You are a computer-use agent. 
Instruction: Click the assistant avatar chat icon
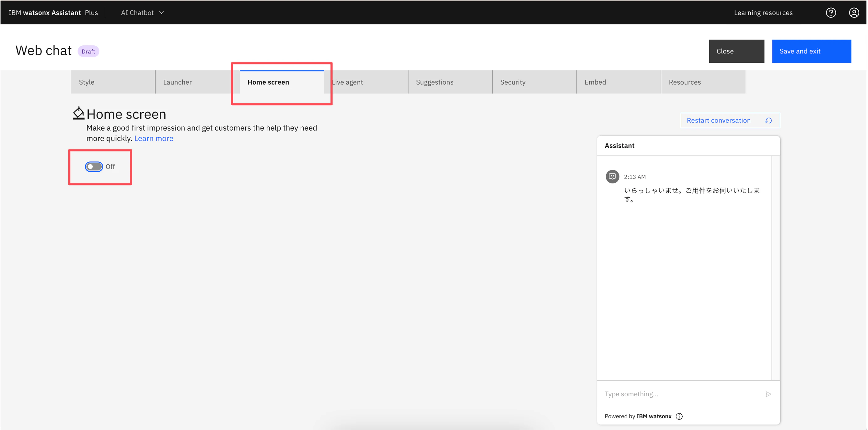click(612, 177)
